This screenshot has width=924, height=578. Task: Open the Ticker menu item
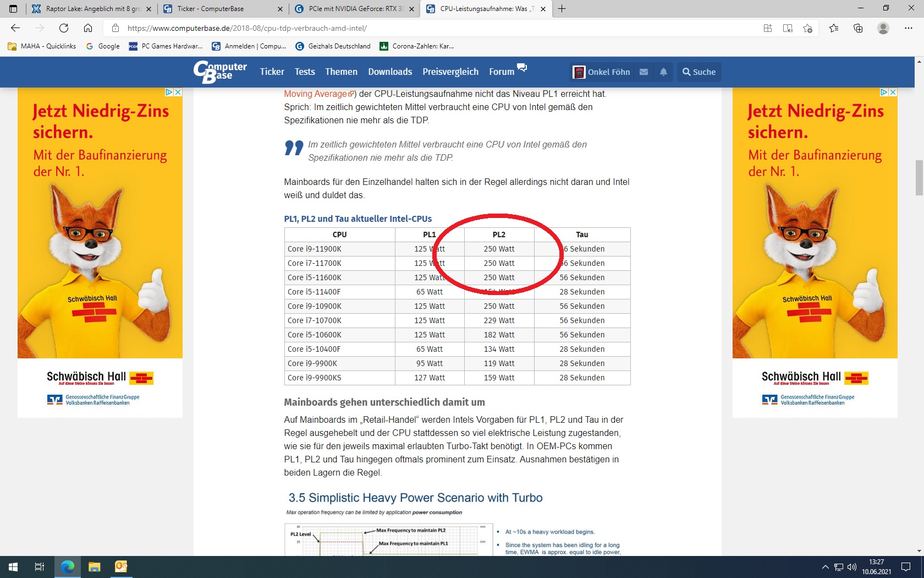coord(272,72)
